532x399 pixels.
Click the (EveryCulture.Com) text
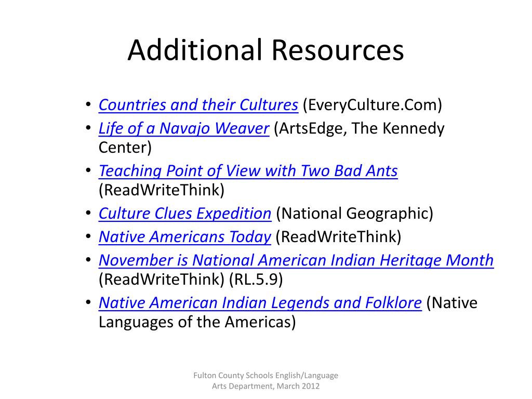pyautogui.click(x=372, y=105)
